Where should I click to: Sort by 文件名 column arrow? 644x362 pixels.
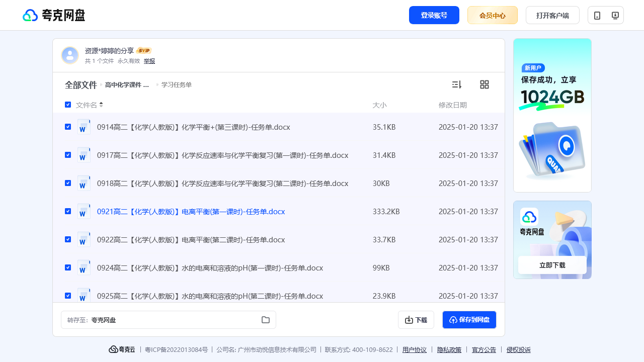tap(101, 105)
